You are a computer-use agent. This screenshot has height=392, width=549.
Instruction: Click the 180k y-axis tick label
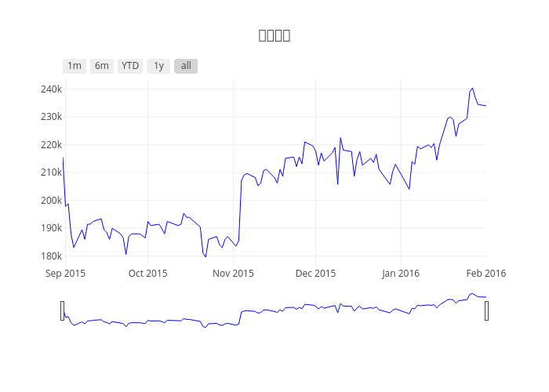click(x=50, y=256)
